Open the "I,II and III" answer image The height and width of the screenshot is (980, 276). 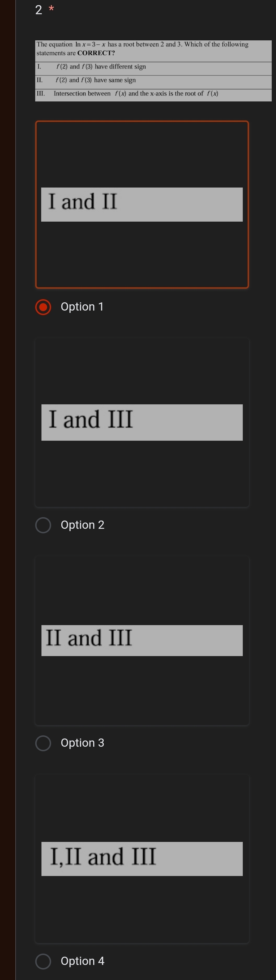(142, 859)
